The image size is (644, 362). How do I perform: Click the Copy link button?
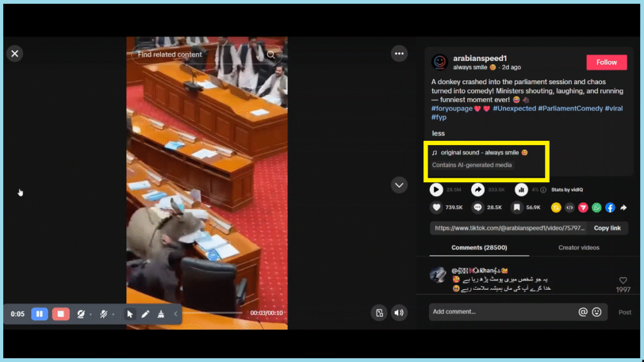[x=607, y=228]
